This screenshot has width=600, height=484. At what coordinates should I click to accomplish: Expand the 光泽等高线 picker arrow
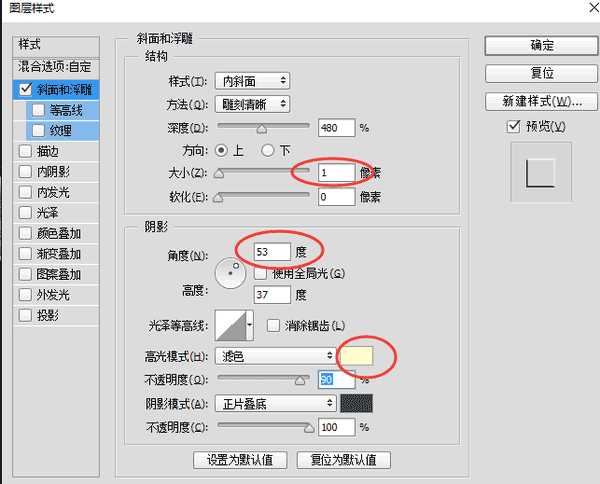[249, 325]
